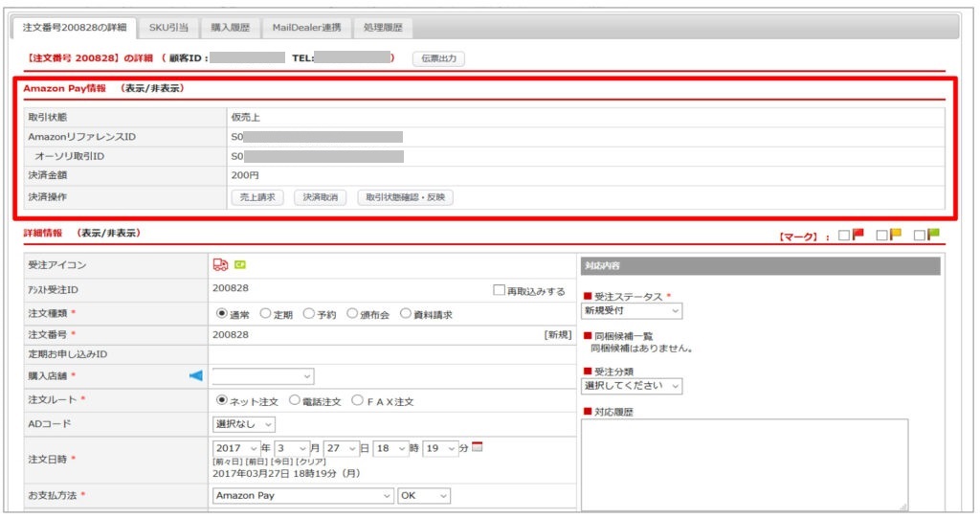Click the yellow flag mark icon
Viewport: 980px width, 519px height.
pyautogui.click(x=896, y=235)
